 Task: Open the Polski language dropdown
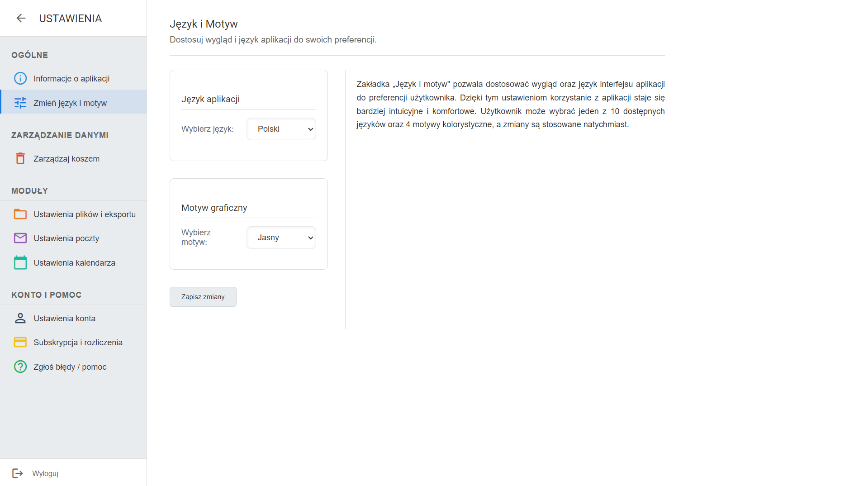point(281,129)
